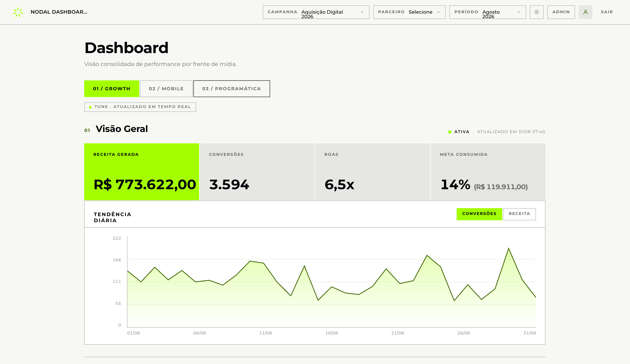This screenshot has height=364, width=630.
Task: Open the Parceiro Selecione dropdown
Action: coord(409,12)
